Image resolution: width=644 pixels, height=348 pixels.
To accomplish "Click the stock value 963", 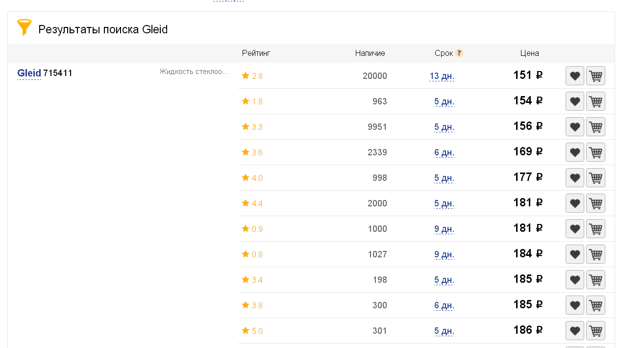I will [x=379, y=101].
